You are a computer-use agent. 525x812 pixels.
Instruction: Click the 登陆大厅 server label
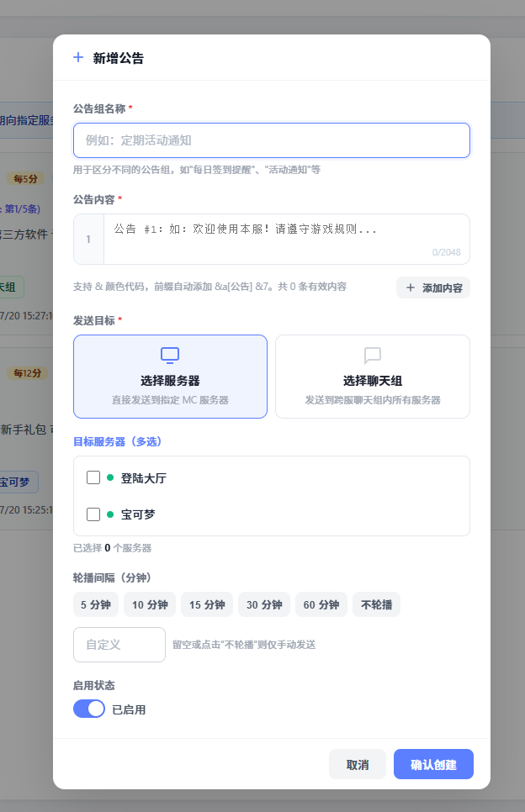click(144, 478)
